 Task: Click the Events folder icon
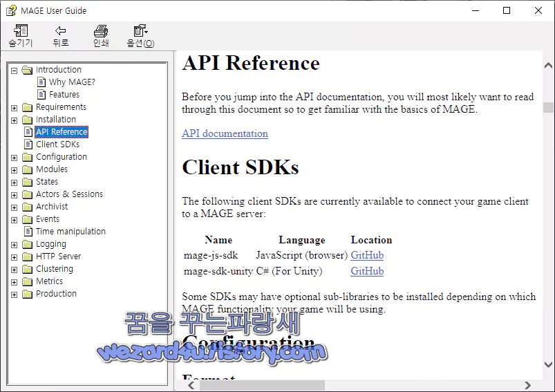pos(27,219)
